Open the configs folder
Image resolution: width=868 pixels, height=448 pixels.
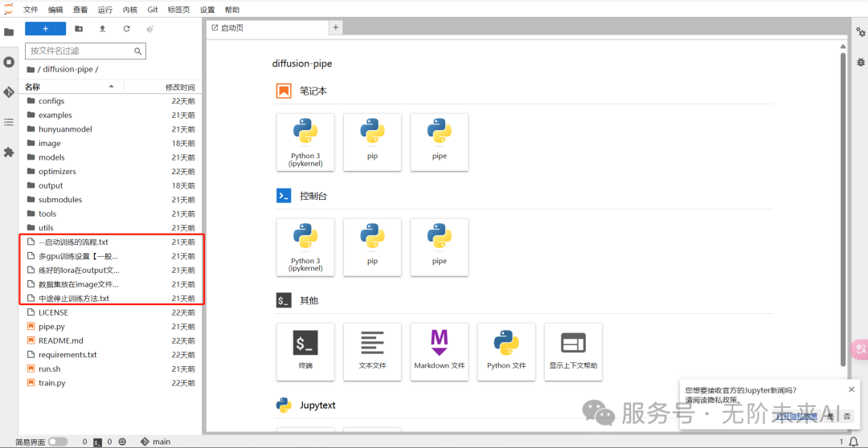tap(111, 101)
